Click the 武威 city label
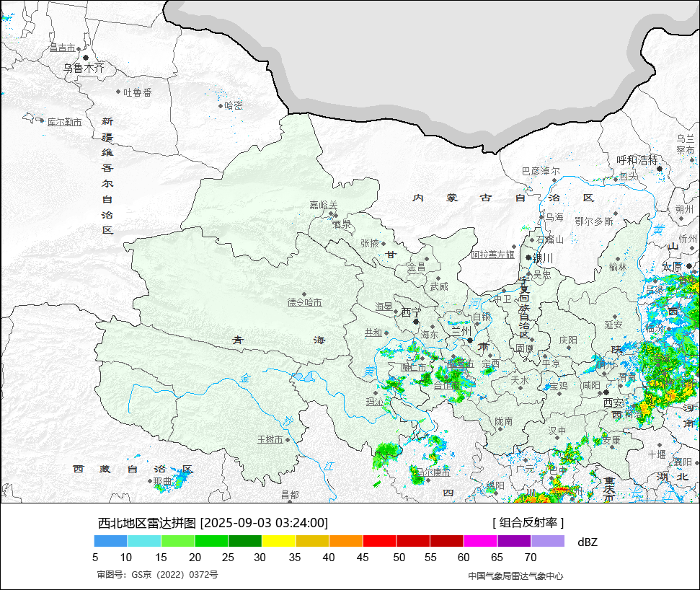The width and height of the screenshot is (700, 590). 439,286
